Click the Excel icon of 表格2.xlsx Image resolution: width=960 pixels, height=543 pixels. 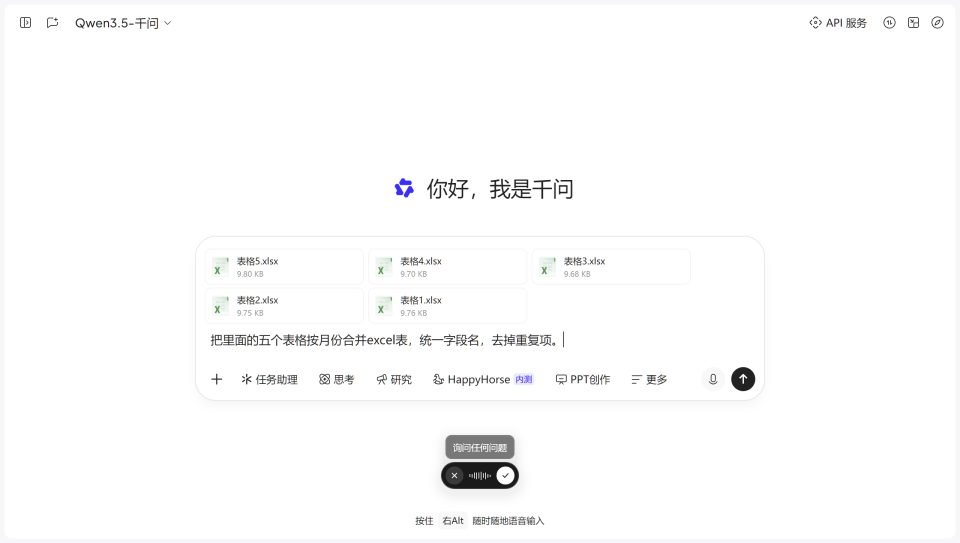pyautogui.click(x=220, y=305)
